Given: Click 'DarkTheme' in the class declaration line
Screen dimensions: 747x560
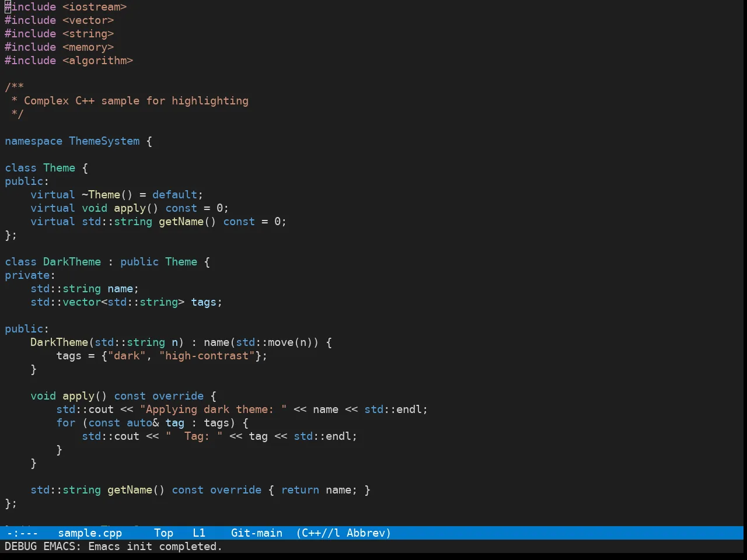Looking at the screenshot, I should click(72, 262).
